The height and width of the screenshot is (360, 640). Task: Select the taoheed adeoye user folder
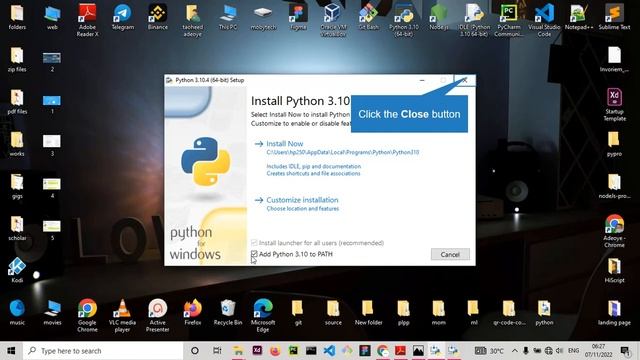click(193, 20)
